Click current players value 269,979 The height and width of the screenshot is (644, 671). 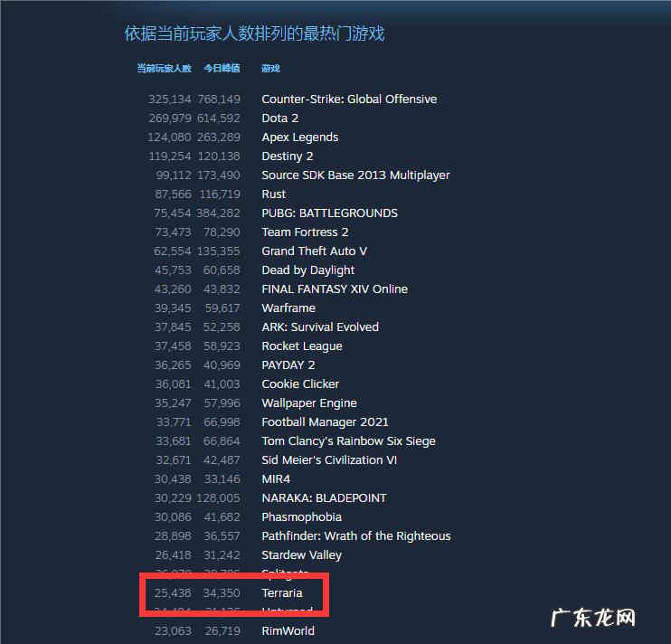coord(169,118)
